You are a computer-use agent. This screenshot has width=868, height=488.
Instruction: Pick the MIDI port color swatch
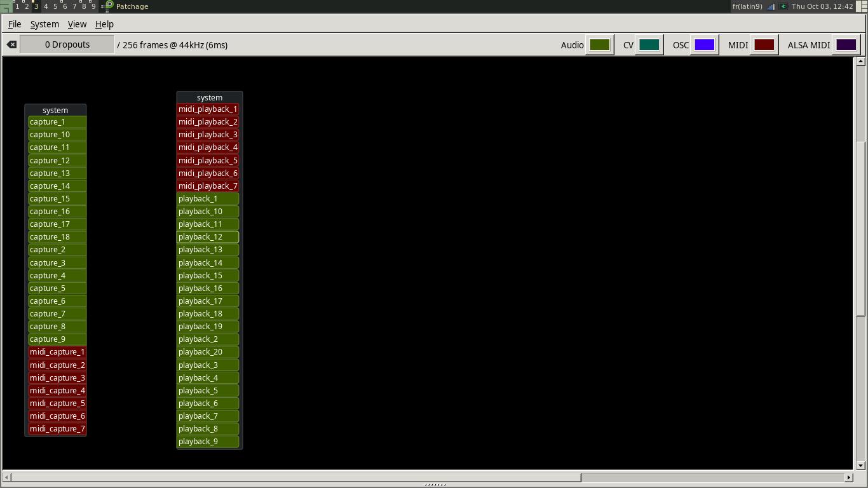point(764,44)
